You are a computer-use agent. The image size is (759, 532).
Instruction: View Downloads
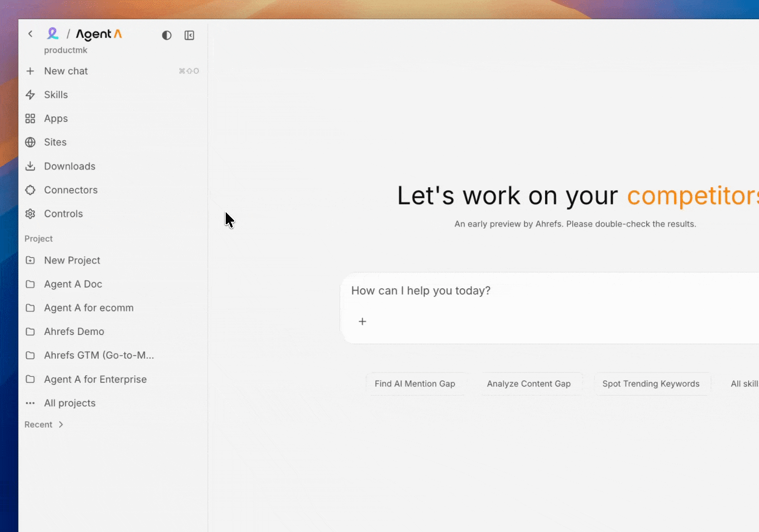[112, 166]
